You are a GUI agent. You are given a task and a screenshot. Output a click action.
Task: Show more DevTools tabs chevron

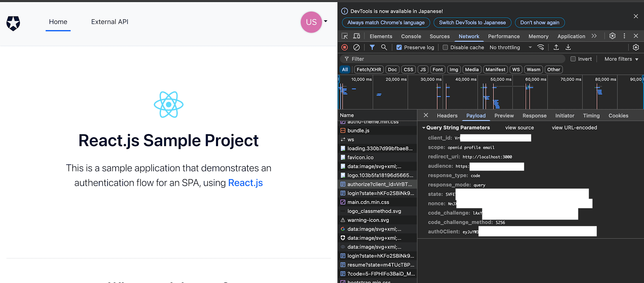click(x=594, y=36)
